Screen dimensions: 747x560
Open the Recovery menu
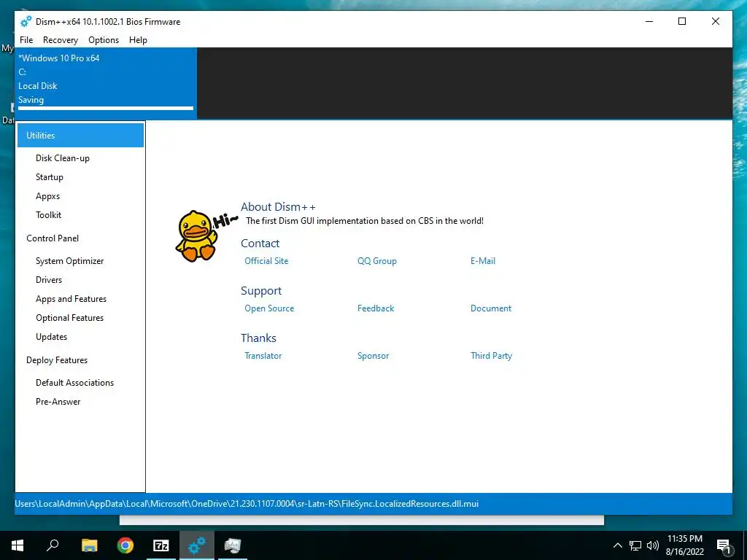point(61,40)
